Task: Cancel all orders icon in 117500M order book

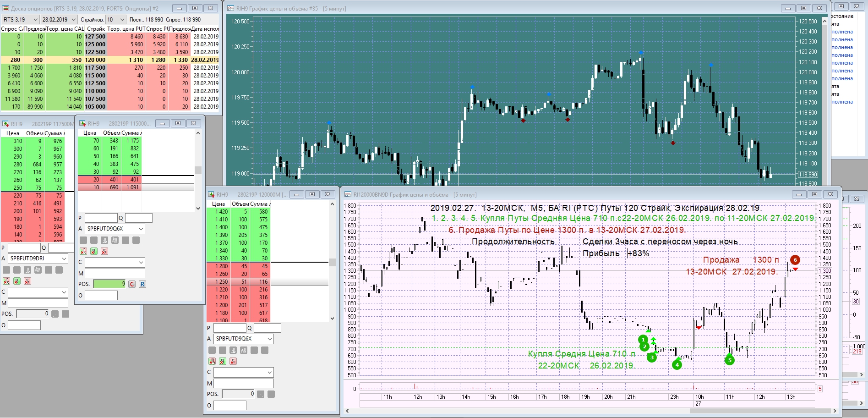Action: coord(6,281)
